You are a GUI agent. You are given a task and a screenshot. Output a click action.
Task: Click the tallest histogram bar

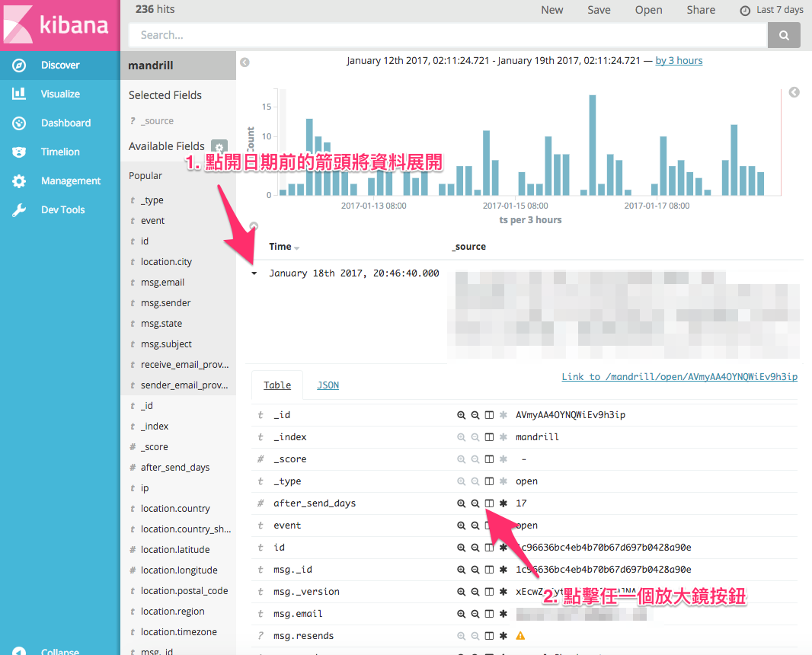593,145
